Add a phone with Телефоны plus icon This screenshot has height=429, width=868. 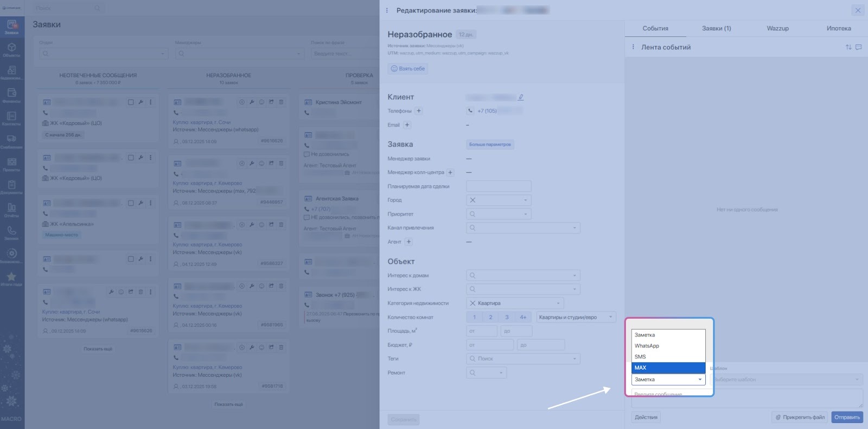(419, 111)
